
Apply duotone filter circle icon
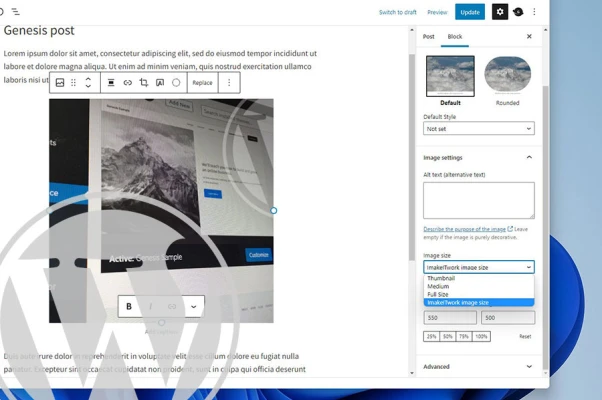pos(176,83)
